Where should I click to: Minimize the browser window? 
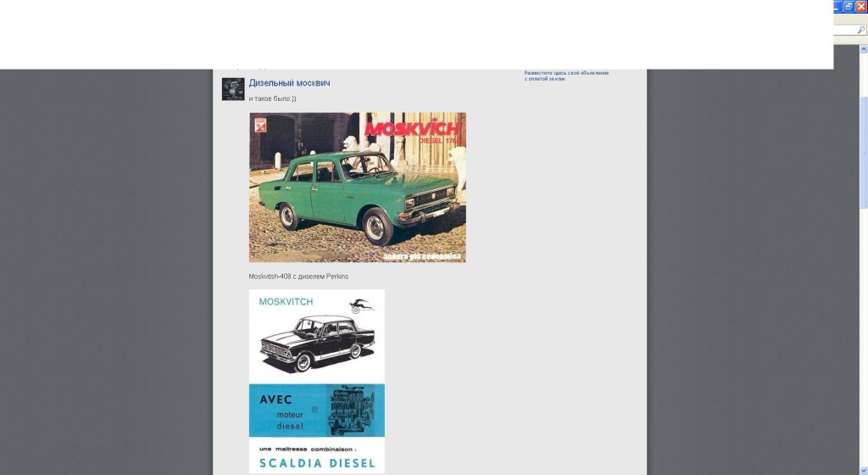coord(837,6)
